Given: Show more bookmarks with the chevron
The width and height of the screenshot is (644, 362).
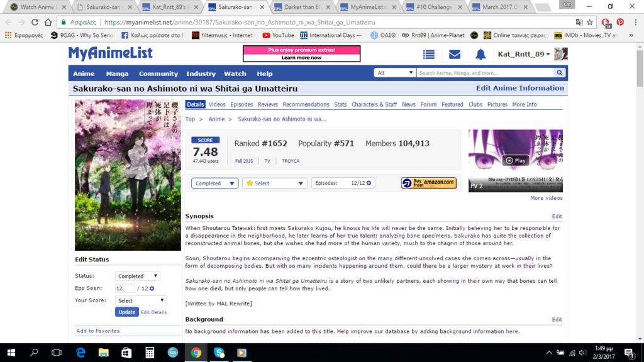Looking at the screenshot, I should [631, 35].
